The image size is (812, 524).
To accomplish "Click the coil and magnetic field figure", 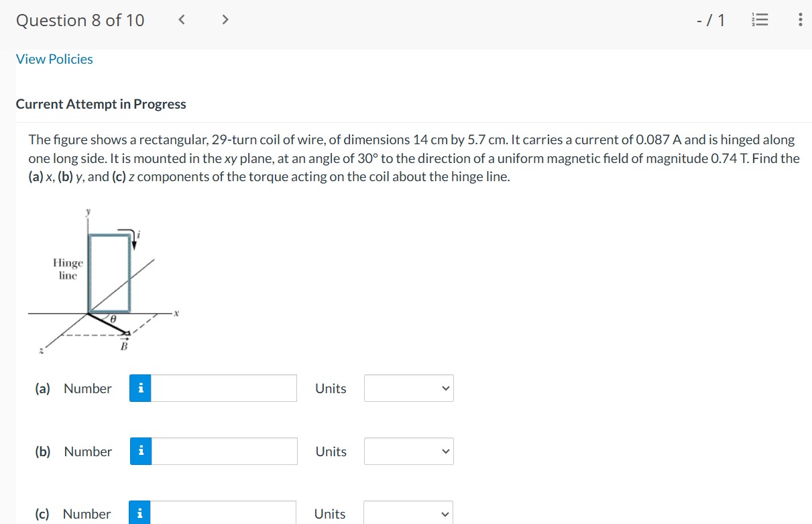I will [x=104, y=281].
